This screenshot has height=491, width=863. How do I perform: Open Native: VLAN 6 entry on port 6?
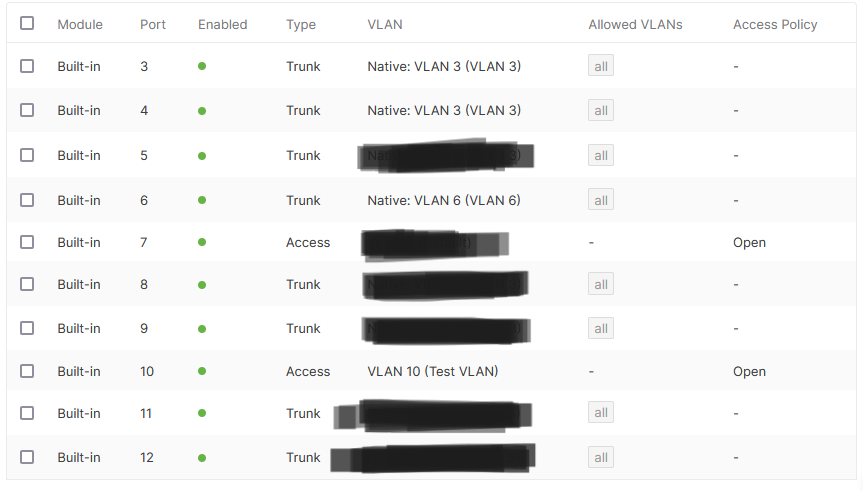(444, 200)
